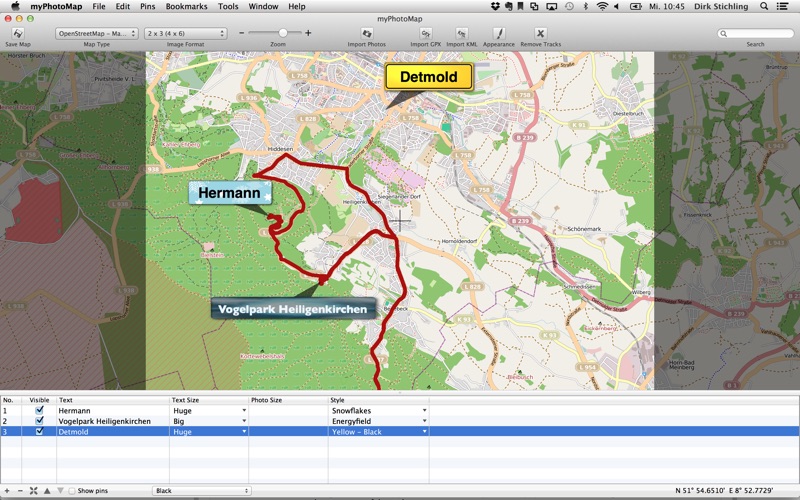Uncheck visibility for Vogelpark Heiligenkirchen
800x500 pixels.
click(39, 421)
